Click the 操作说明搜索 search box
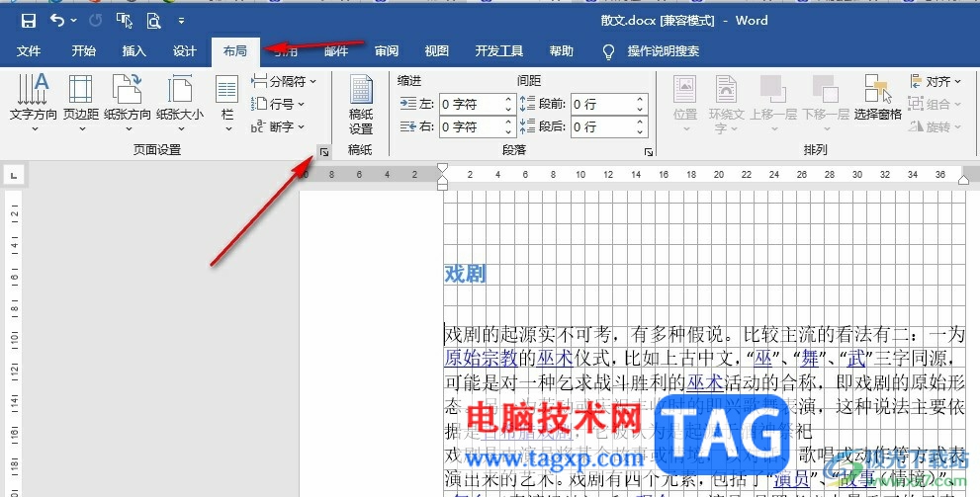 coord(664,51)
